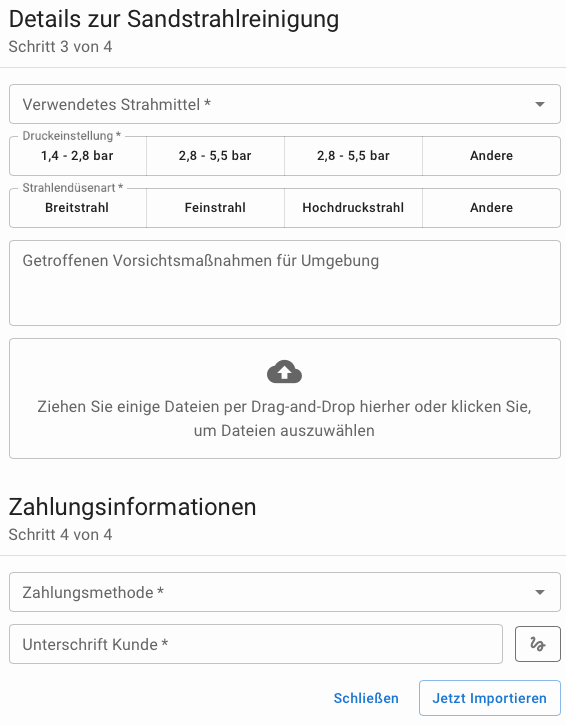Focus the Getroffenen Vorsichtsmaßnahmen text area

click(285, 283)
